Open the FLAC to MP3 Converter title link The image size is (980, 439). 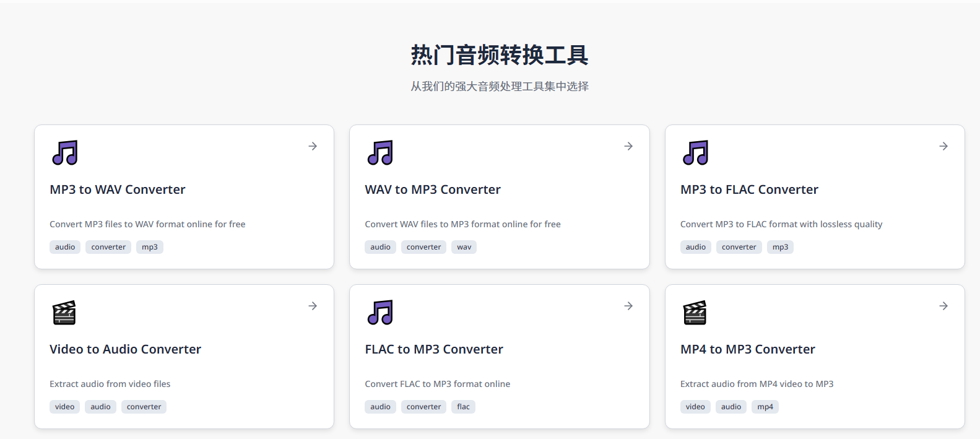[x=434, y=349]
